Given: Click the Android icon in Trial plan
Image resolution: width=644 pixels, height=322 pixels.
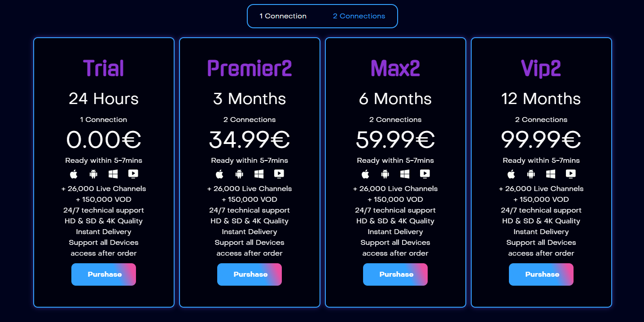Looking at the screenshot, I should click(x=93, y=174).
